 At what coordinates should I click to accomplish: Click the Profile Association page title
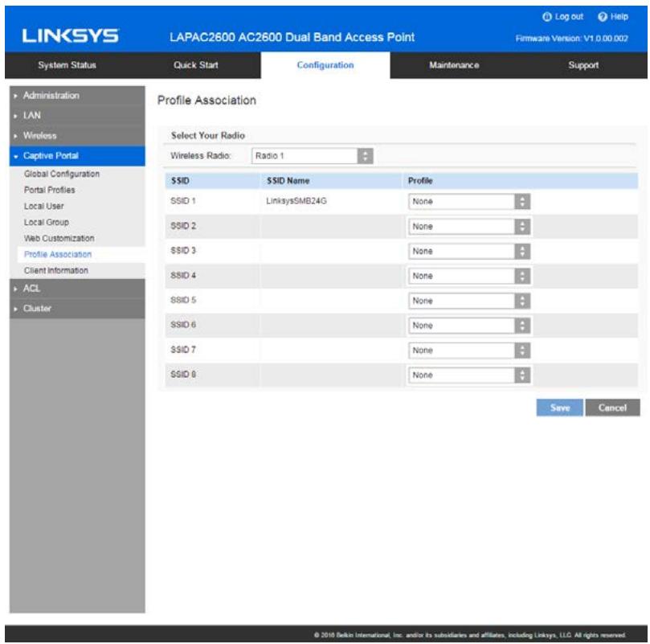(206, 100)
